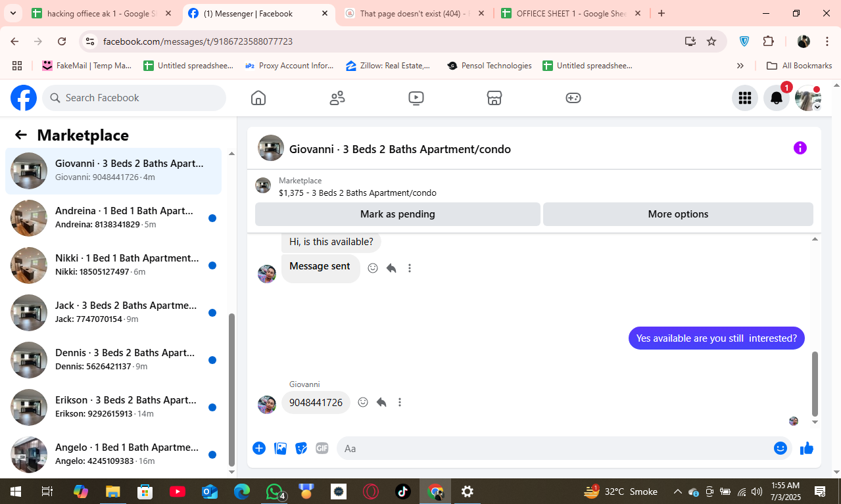
Task: Click the Facebook logo
Action: click(x=24, y=98)
